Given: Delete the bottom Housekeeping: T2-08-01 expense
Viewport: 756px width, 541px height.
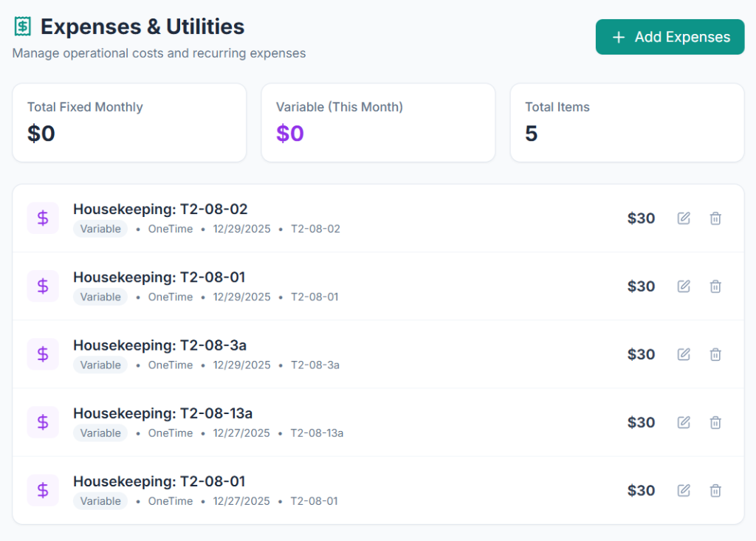Looking at the screenshot, I should pyautogui.click(x=715, y=490).
